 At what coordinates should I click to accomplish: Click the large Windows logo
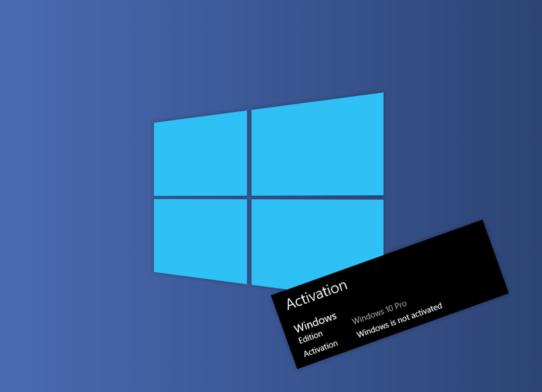(x=268, y=191)
